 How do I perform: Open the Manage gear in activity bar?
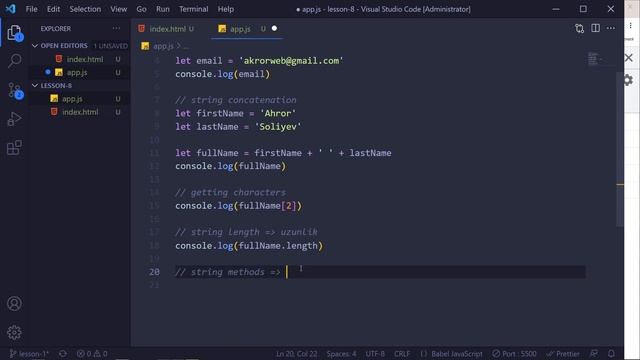(14, 333)
